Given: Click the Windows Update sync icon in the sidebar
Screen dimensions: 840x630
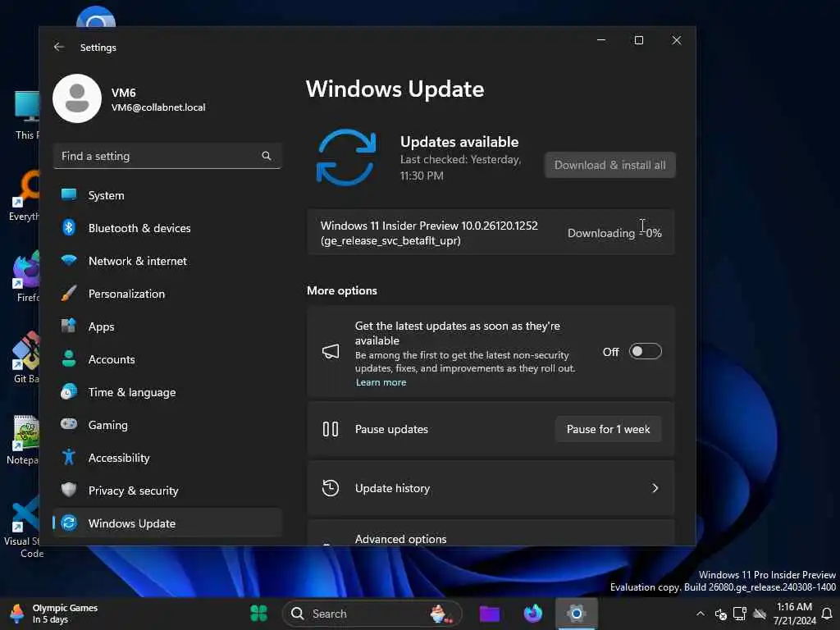Looking at the screenshot, I should click(69, 523).
